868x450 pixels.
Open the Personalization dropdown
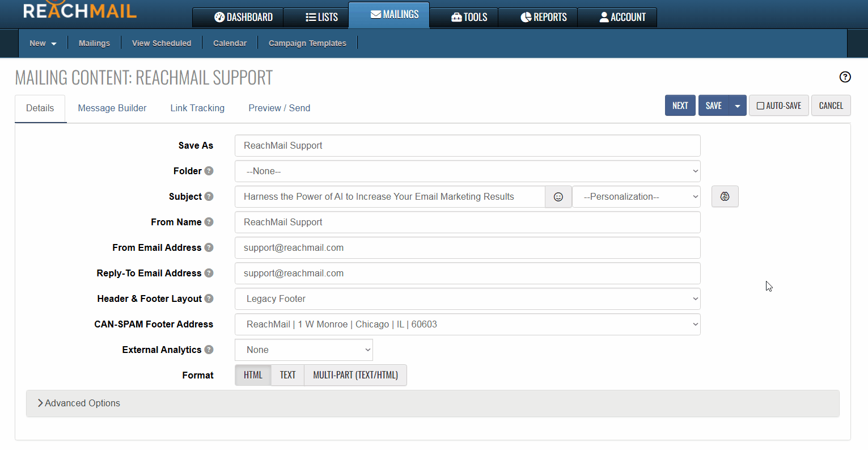point(637,197)
